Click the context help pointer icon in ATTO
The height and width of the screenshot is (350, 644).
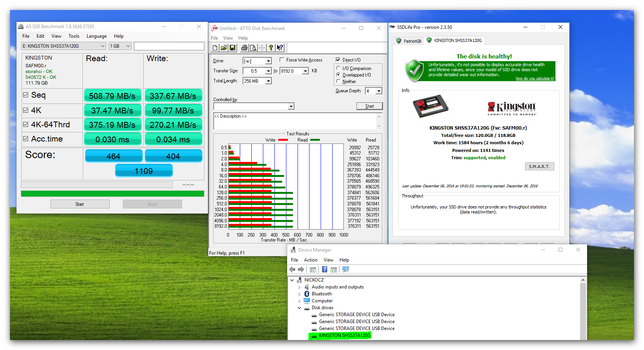click(280, 48)
